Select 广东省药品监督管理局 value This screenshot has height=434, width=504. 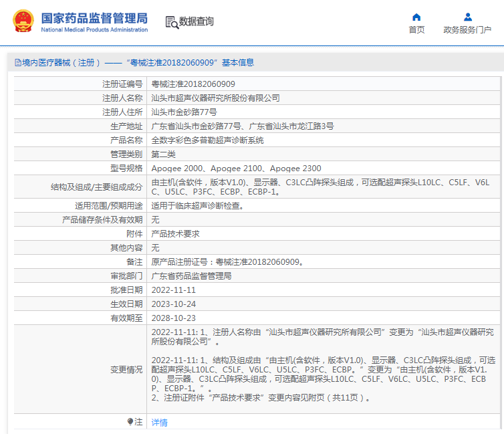pyautogui.click(x=191, y=276)
